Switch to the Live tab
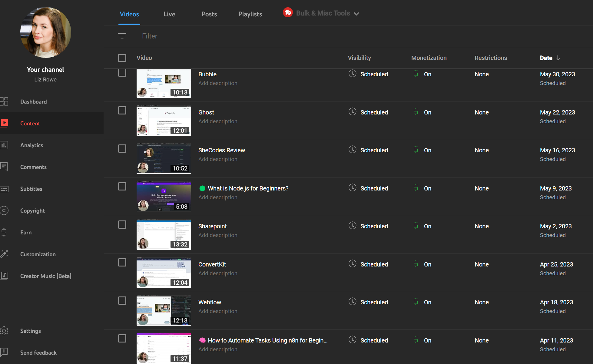The height and width of the screenshot is (364, 593). coord(169,14)
